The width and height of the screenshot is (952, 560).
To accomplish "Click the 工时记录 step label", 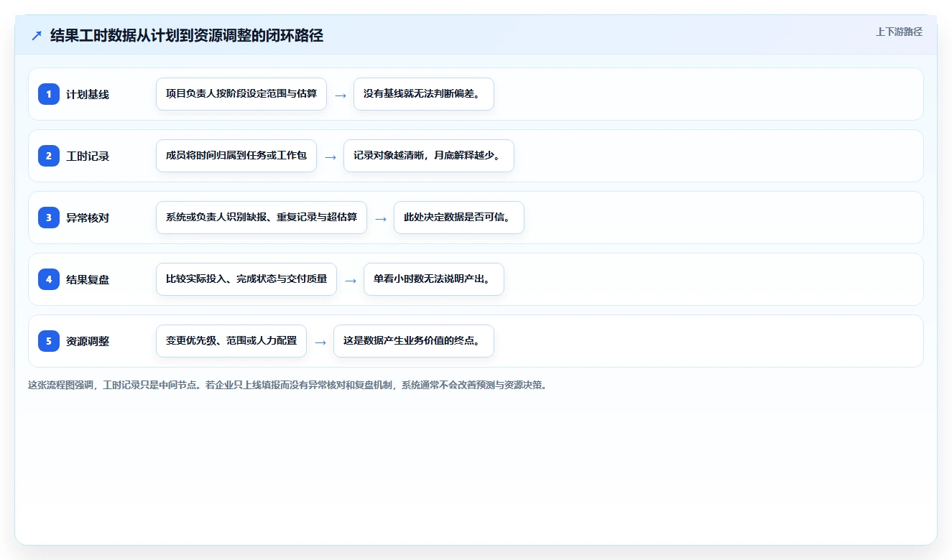I will (88, 156).
